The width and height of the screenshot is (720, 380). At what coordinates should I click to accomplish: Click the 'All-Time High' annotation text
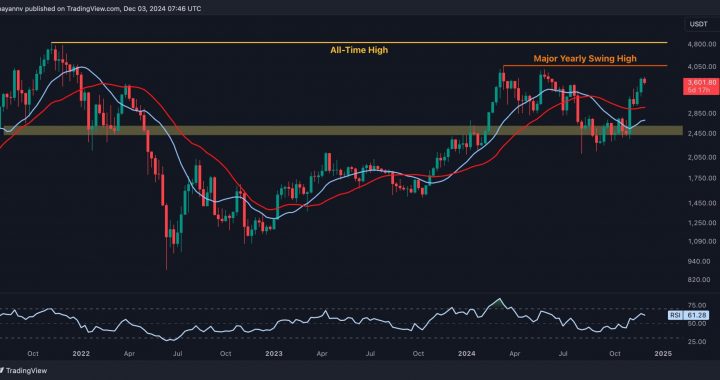(359, 50)
